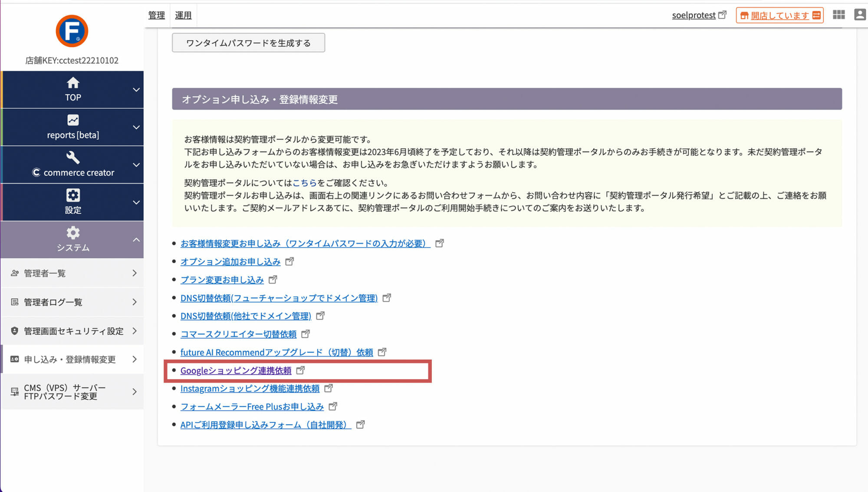Image resolution: width=868 pixels, height=492 pixels.
Task: Open Googleショッピング連携依頼 link
Action: click(x=236, y=370)
